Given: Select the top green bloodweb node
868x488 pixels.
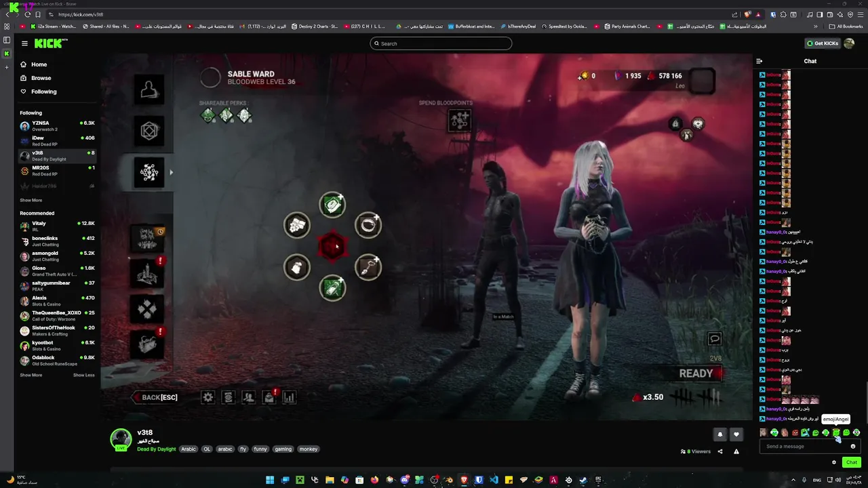Looking at the screenshot, I should pyautogui.click(x=332, y=205).
